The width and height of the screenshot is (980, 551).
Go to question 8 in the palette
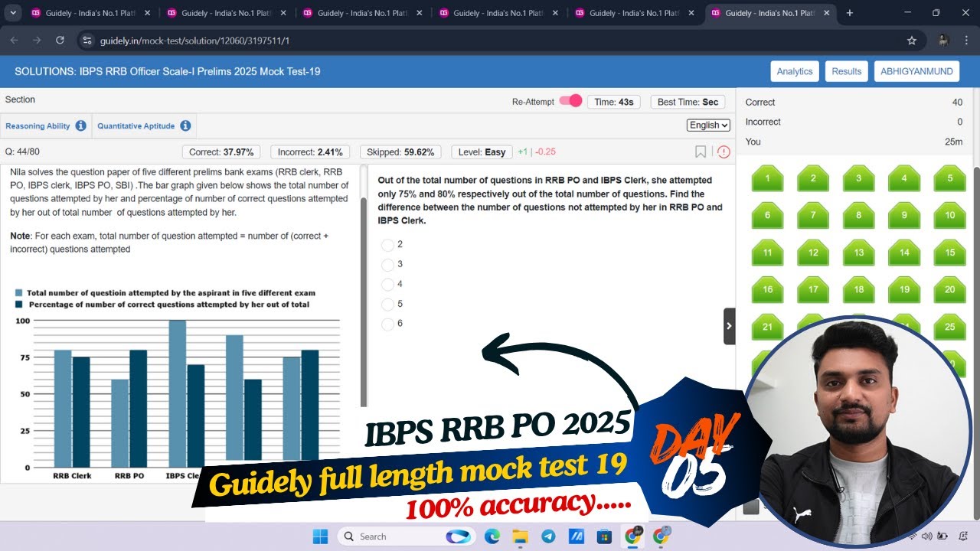[858, 215]
